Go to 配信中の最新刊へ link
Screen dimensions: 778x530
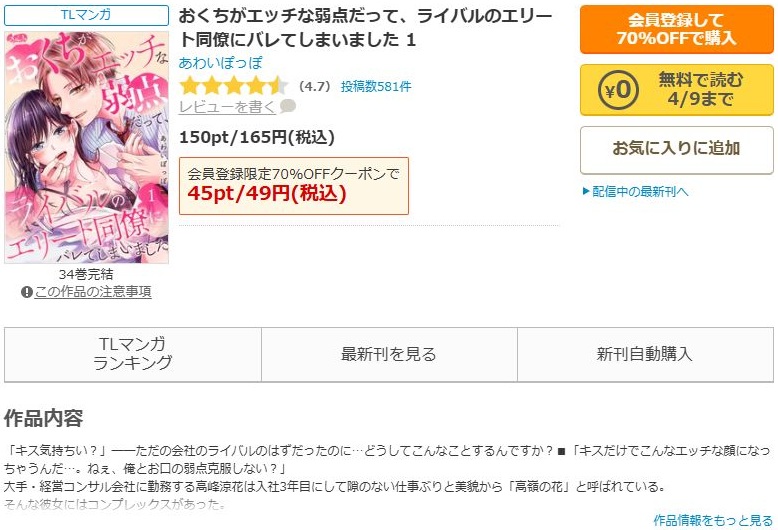(640, 192)
